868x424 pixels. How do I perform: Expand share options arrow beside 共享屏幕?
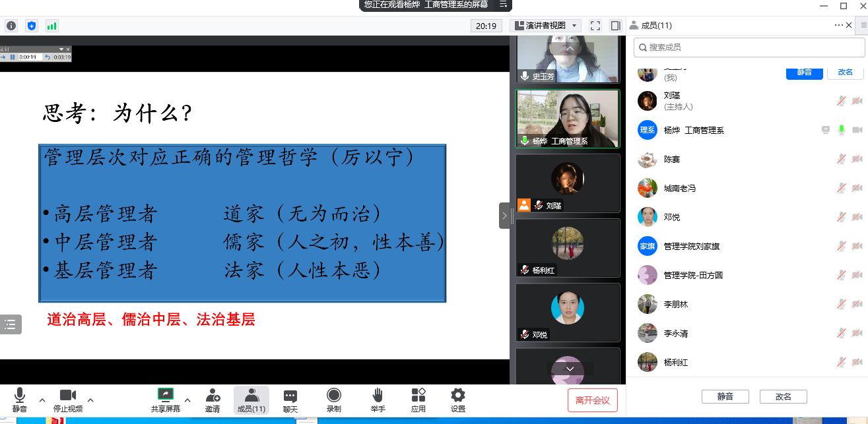click(187, 400)
